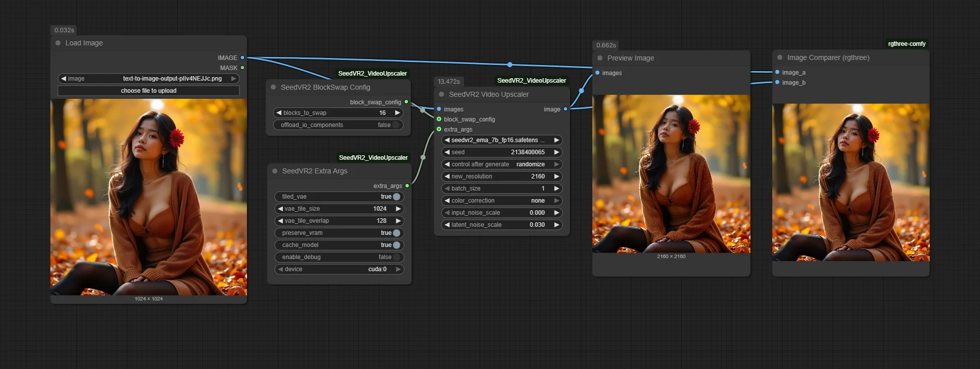Collapse the SeedVR2 Video Upscaler node dot
980x369 pixels.
[442, 94]
